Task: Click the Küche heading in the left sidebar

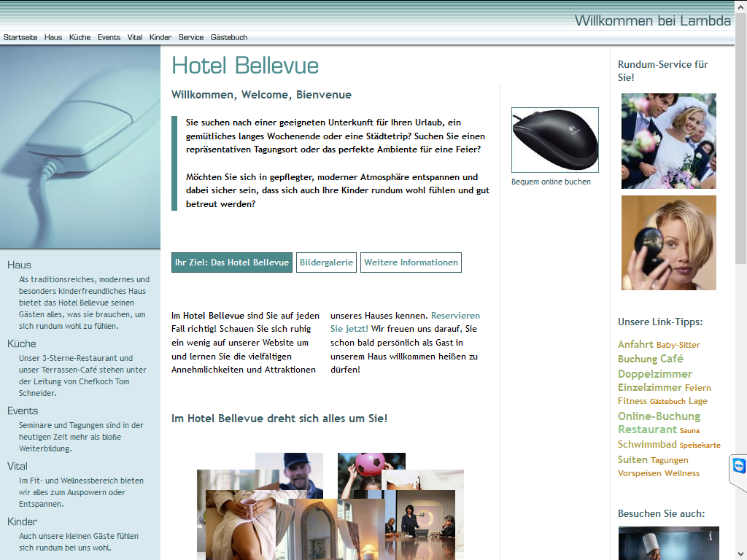Action: tap(21, 344)
